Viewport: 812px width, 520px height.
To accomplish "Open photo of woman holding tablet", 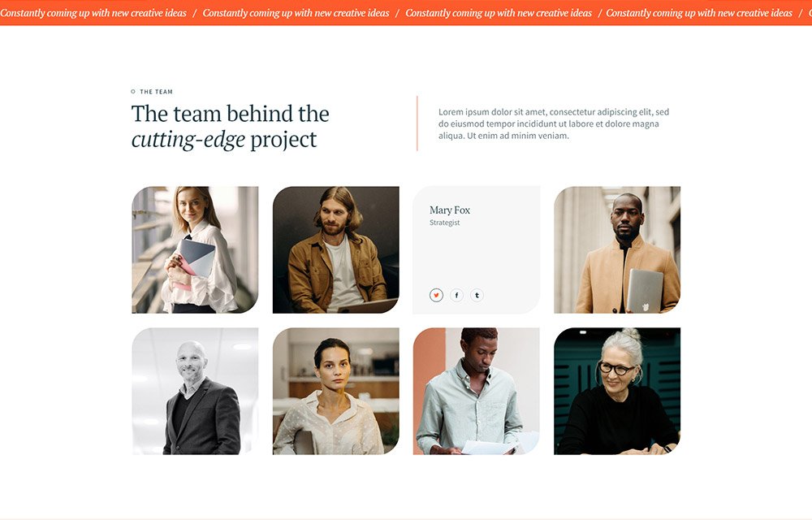I will coord(195,249).
